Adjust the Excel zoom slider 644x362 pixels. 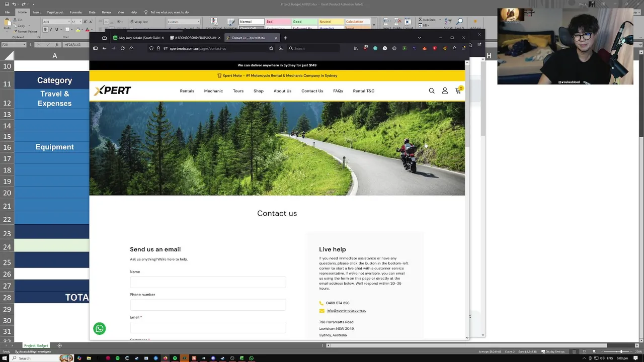click(x=621, y=351)
